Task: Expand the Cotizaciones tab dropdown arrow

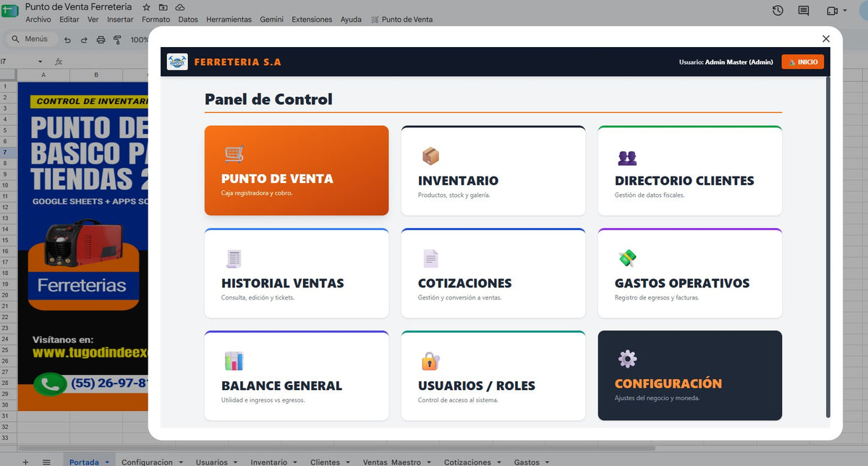Action: click(x=500, y=462)
